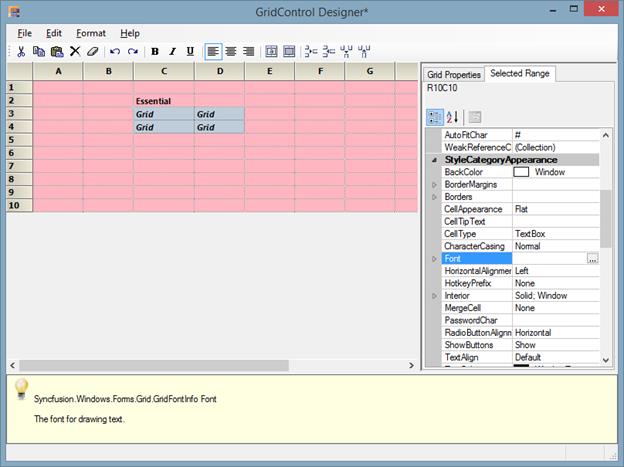
Task: Click the first column insert/remove icon
Action: tap(346, 51)
